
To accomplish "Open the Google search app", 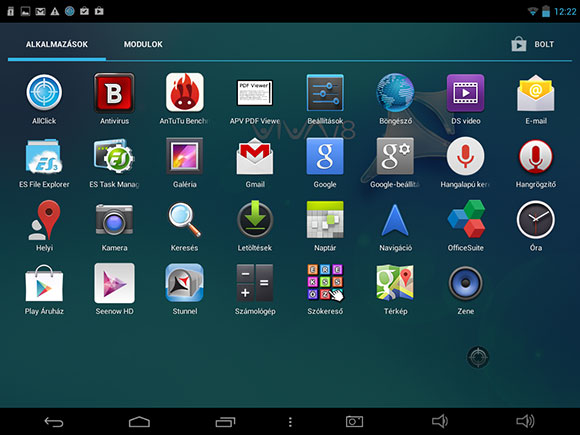I will pos(325,156).
